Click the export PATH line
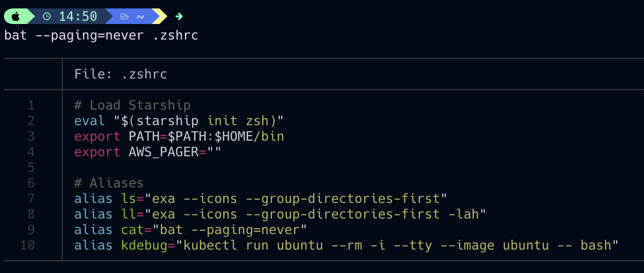This screenshot has width=644, height=273. (179, 136)
